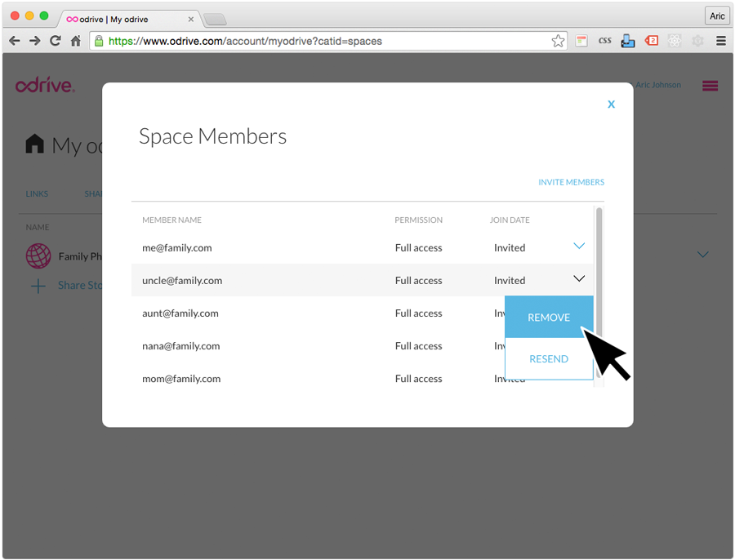Bookmark page with star icon

(558, 41)
